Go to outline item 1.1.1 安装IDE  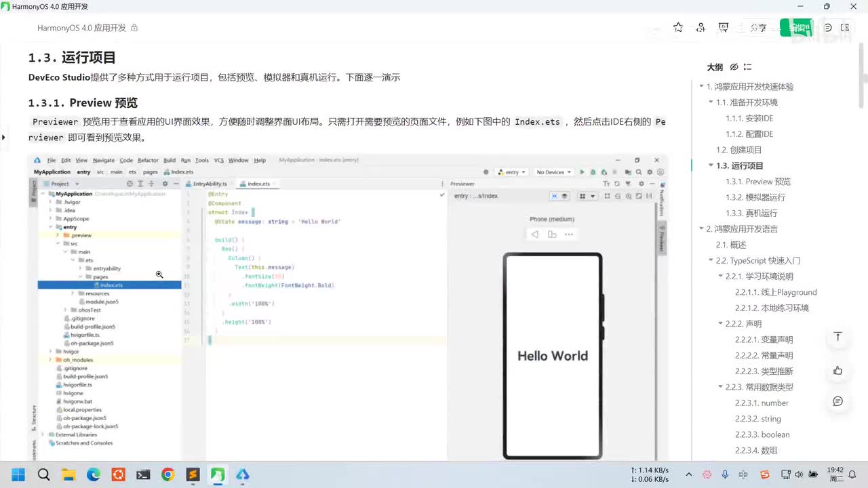pos(749,118)
